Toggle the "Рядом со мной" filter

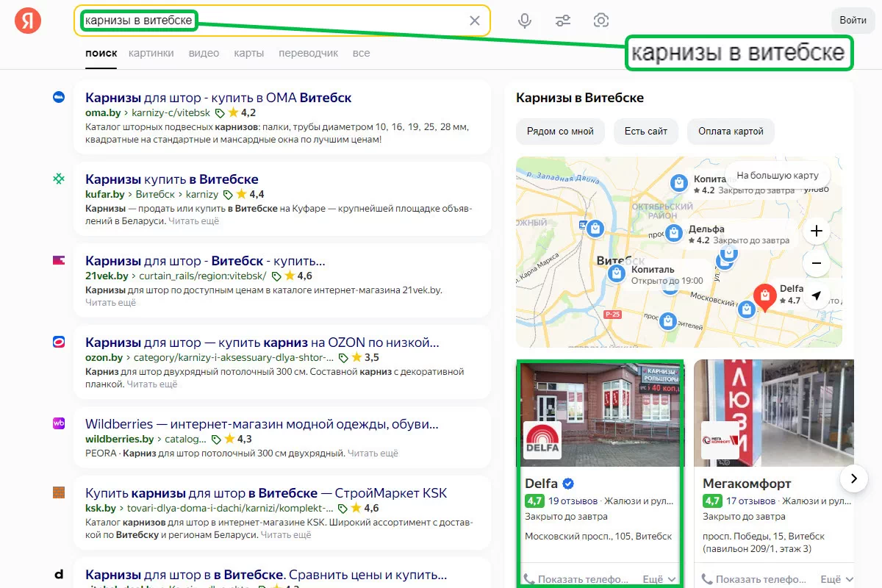click(560, 132)
